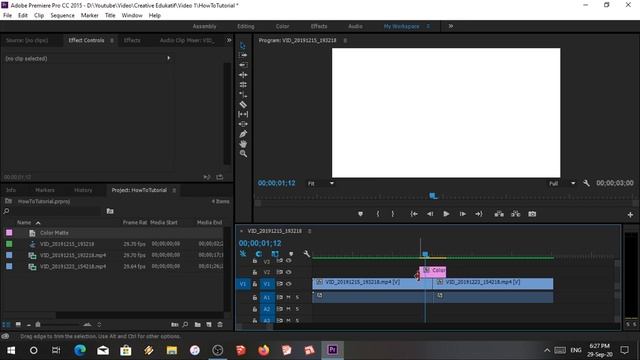The height and width of the screenshot is (360, 640).
Task: Select the Razor tool
Action: [x=243, y=104]
